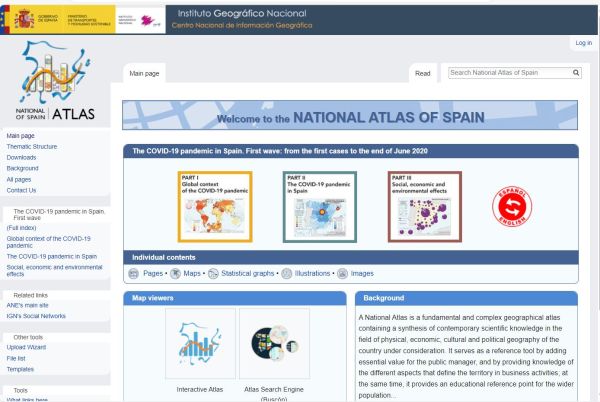Click the pink IGN logo in header

[148, 20]
